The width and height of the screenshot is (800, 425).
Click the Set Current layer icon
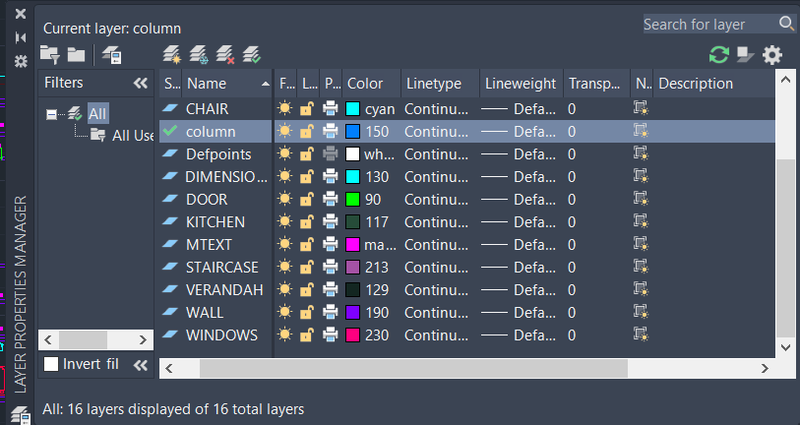coord(252,54)
